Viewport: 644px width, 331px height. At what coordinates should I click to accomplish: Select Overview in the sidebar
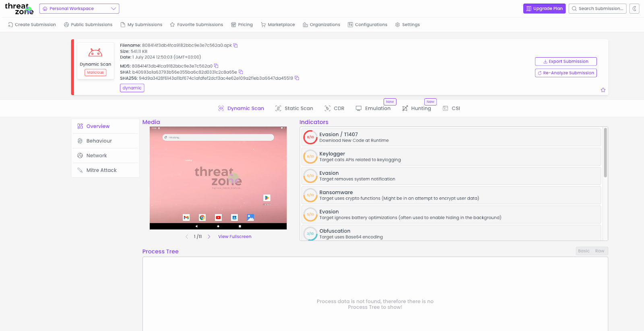105,126
